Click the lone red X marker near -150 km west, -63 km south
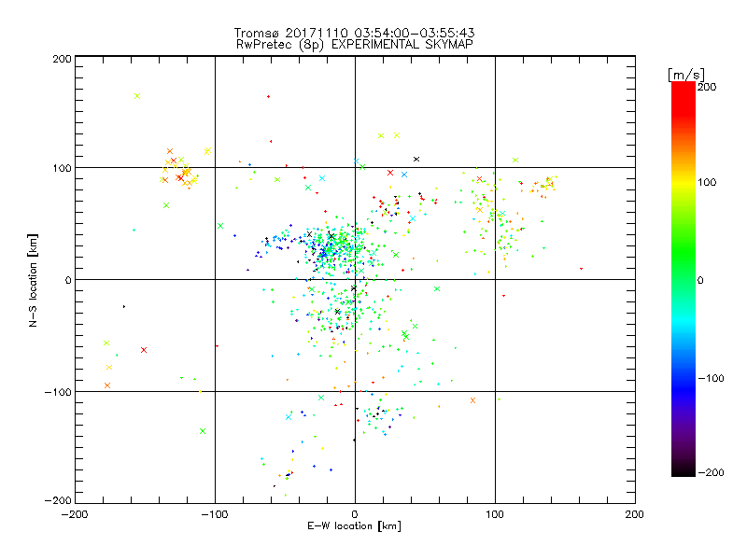 (144, 350)
